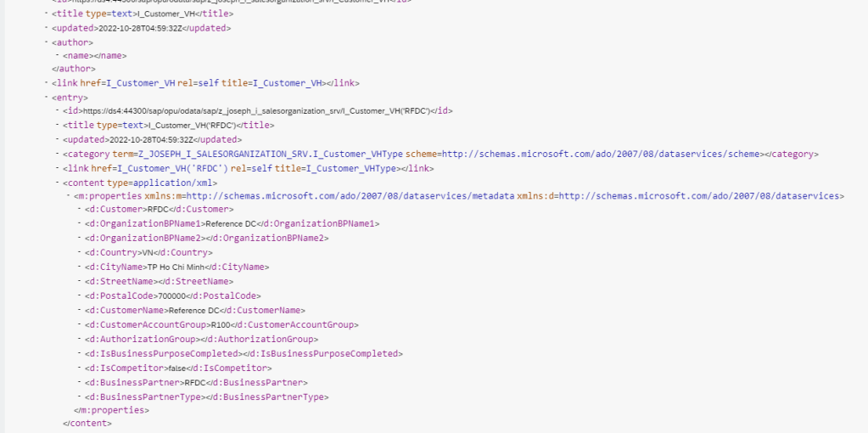The image size is (868, 433).
Task: Collapse the d:Customer element
Action: (x=79, y=209)
